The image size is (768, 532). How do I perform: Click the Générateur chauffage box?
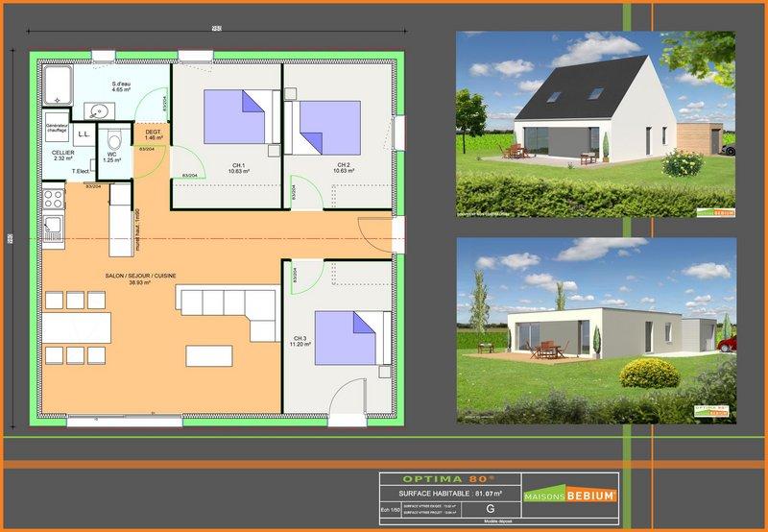click(57, 130)
